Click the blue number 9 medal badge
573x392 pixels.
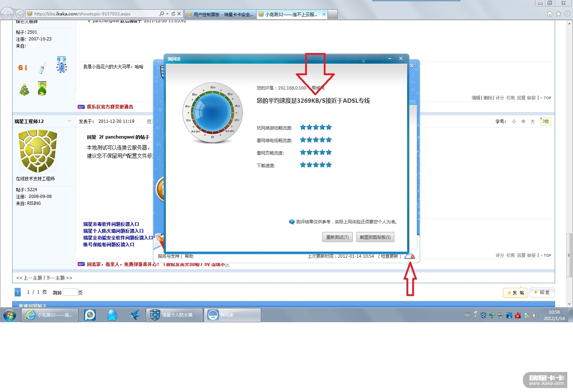point(62,65)
